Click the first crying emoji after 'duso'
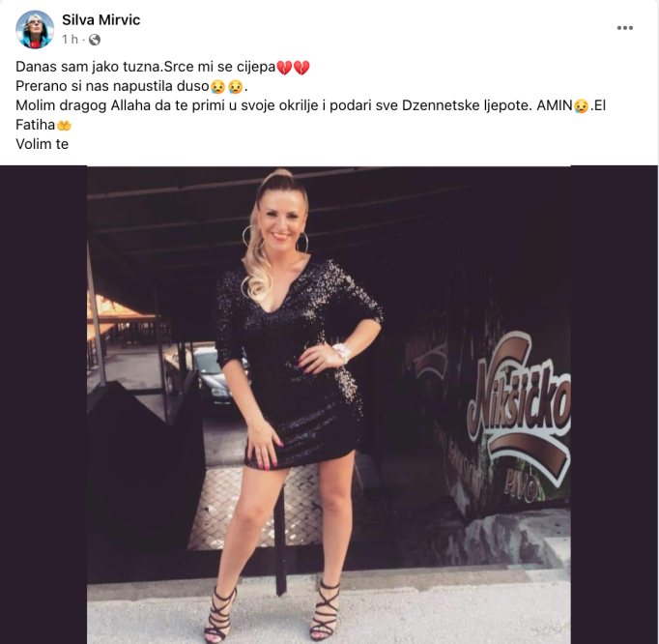The width and height of the screenshot is (659, 644). (217, 87)
